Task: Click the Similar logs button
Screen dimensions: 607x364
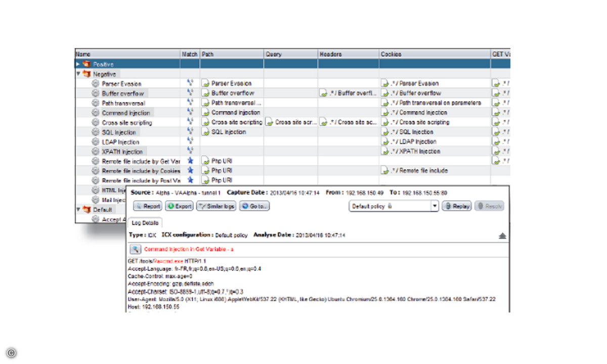Action: [216, 206]
